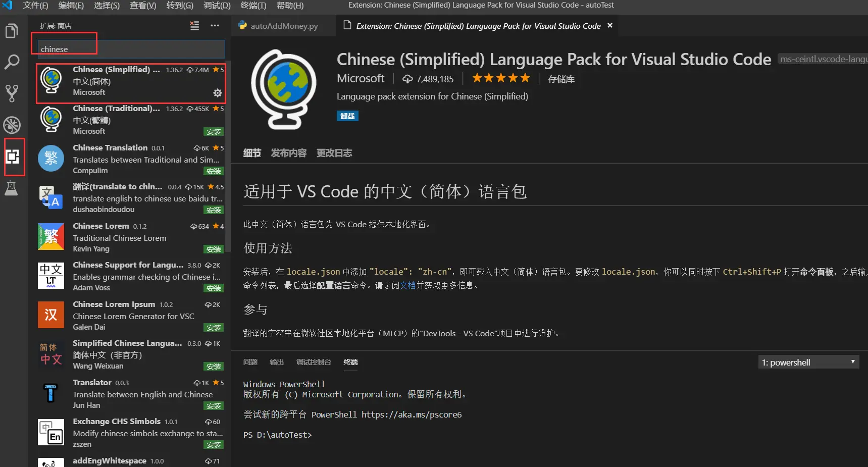Install Chinese Support for LanguageTool
The image size is (868, 467).
click(x=214, y=288)
